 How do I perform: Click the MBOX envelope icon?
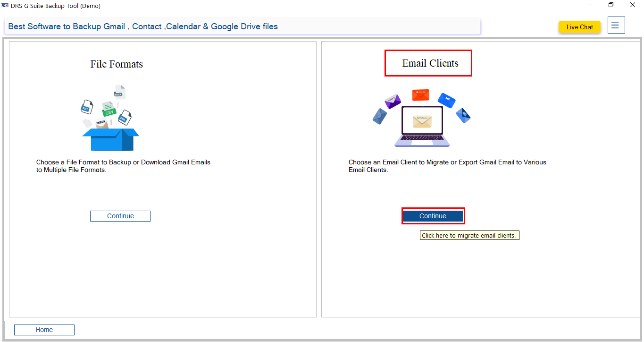(101, 123)
